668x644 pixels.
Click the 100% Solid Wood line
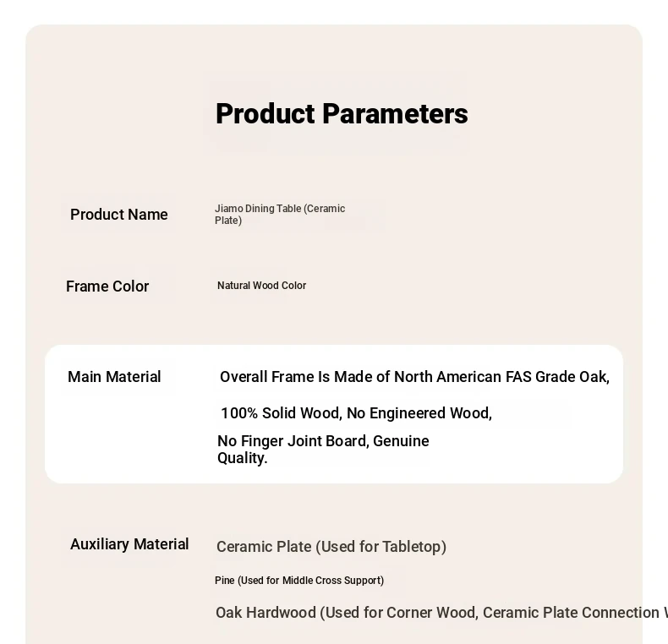[356, 413]
